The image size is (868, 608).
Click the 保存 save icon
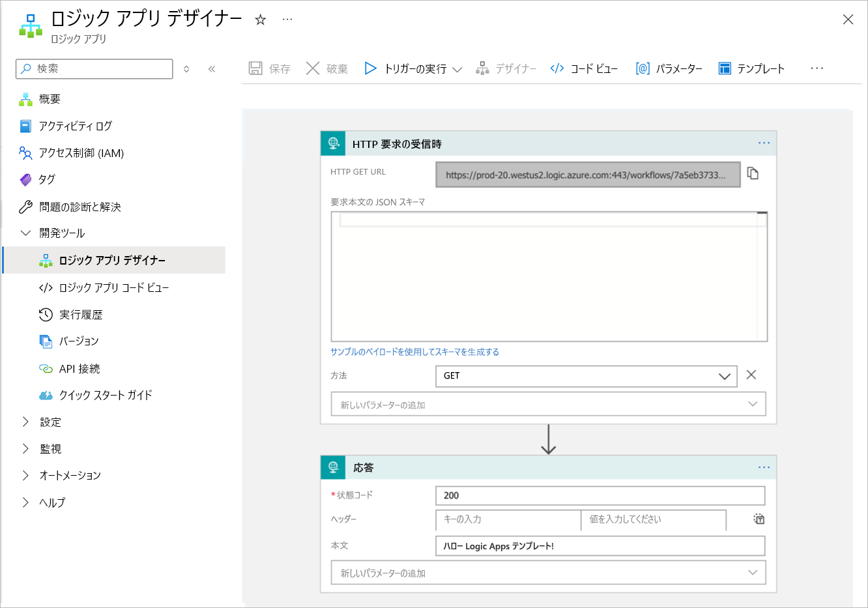[255, 68]
